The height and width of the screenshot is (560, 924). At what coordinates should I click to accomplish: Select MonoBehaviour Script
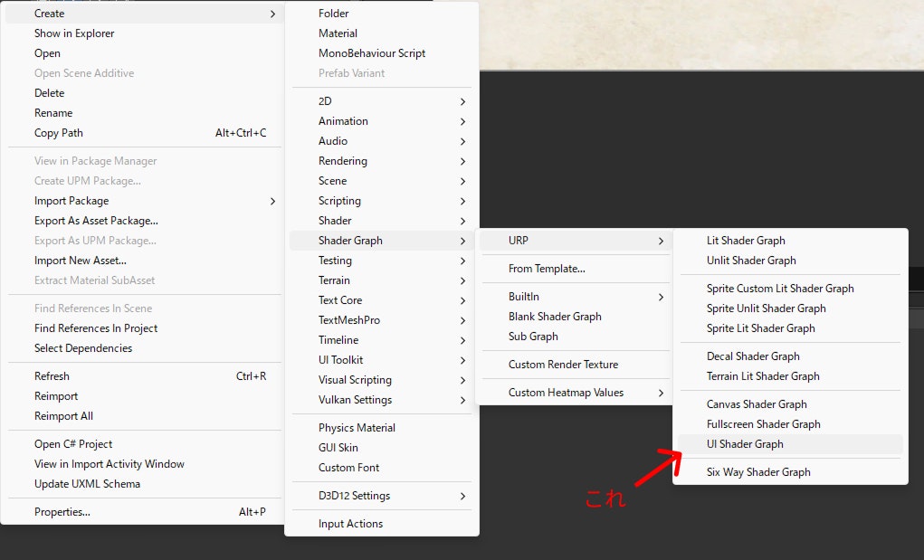point(381,53)
